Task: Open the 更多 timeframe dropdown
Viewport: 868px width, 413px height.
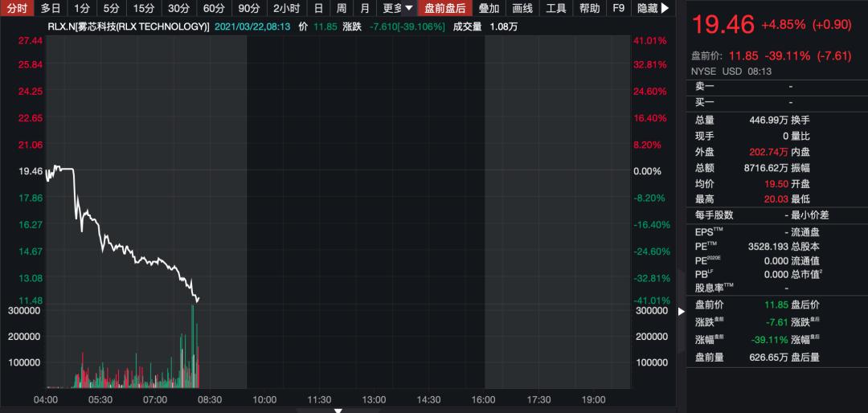Action: [398, 8]
